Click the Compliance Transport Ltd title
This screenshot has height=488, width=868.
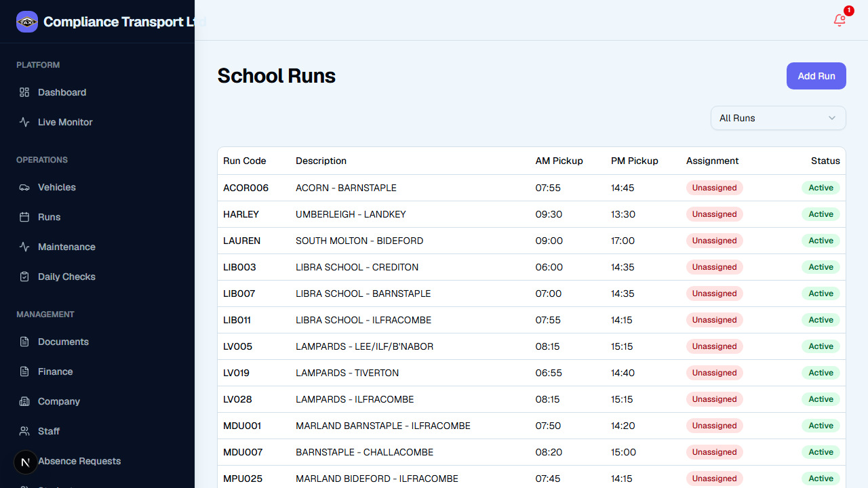(x=125, y=22)
